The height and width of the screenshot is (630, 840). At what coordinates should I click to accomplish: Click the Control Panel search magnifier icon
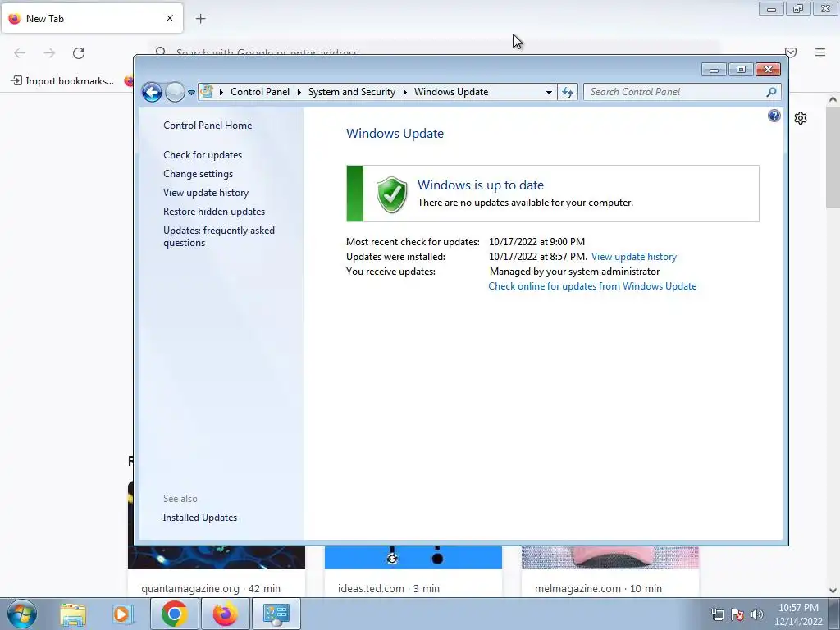tap(771, 92)
